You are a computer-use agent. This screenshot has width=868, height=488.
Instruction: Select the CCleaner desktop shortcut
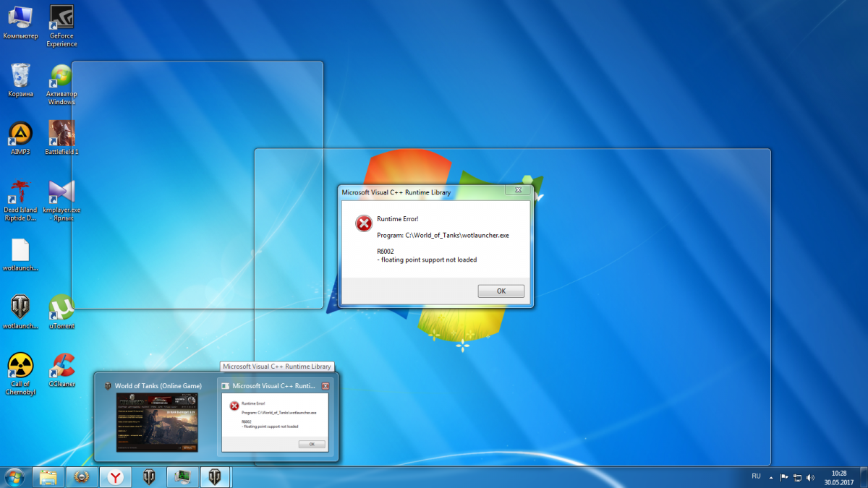[x=61, y=369]
